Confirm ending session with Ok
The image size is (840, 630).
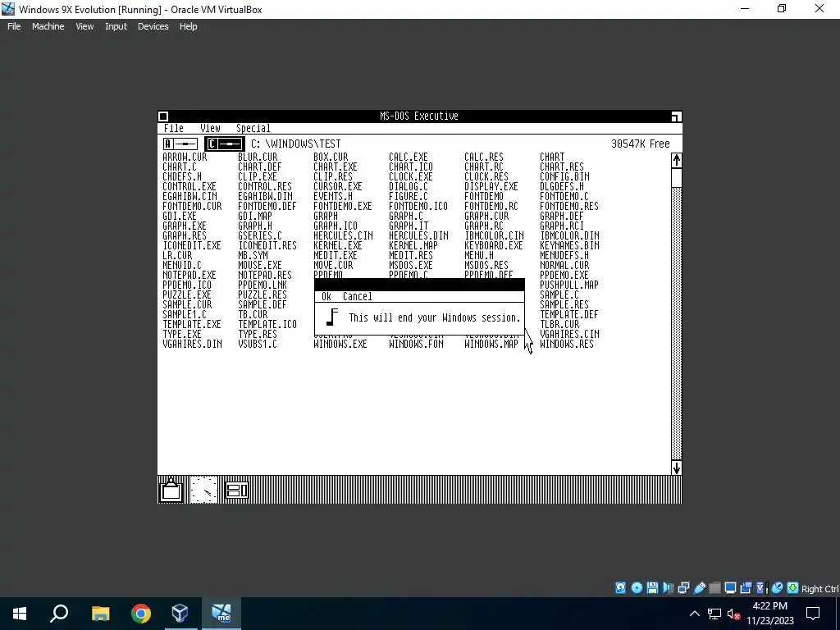326,296
